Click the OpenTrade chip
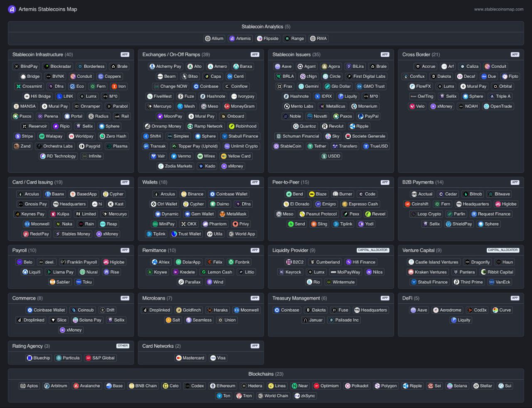The height and width of the screenshot is (408, 532). (x=498, y=106)
